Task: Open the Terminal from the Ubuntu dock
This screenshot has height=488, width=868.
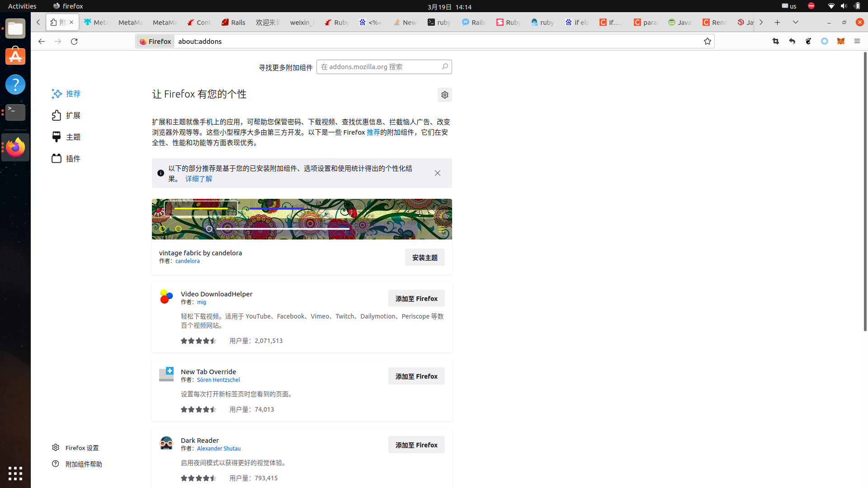Action: (x=15, y=112)
